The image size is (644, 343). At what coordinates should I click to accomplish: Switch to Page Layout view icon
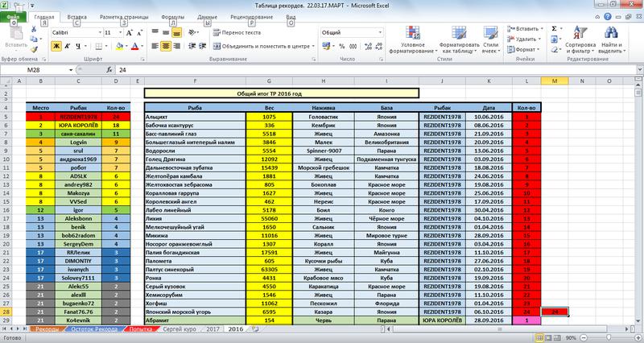[x=548, y=337]
